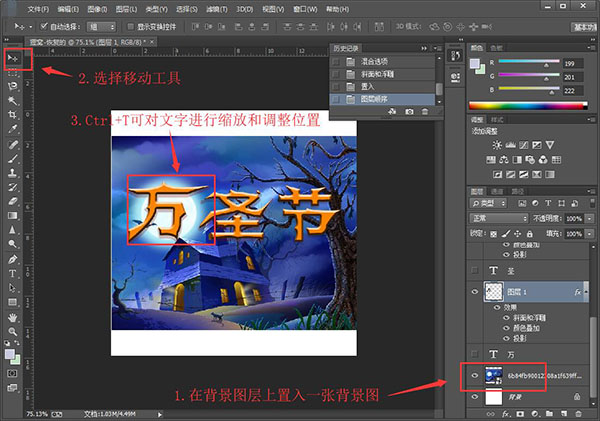Click the trash icon in Layers panel
Image resolution: width=600 pixels, height=421 pixels.
(x=578, y=414)
